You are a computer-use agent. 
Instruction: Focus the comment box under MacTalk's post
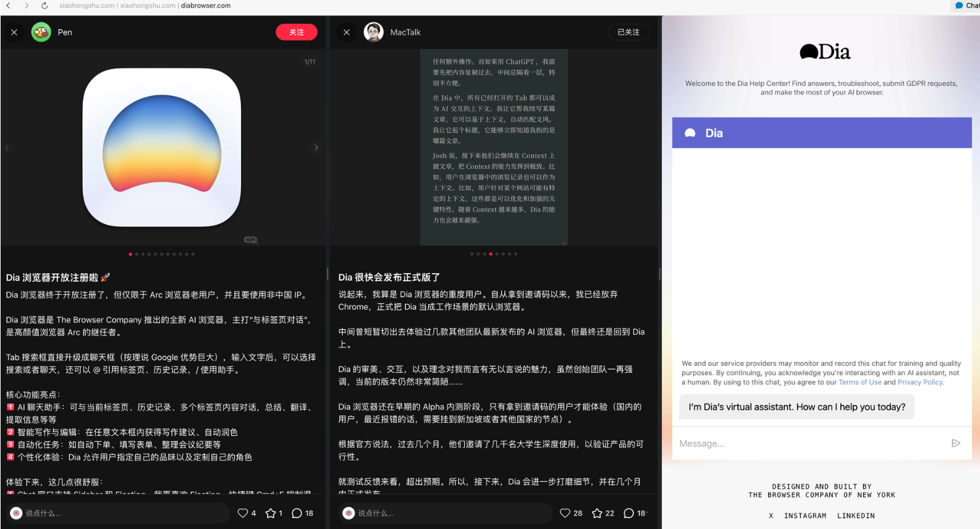pos(445,513)
